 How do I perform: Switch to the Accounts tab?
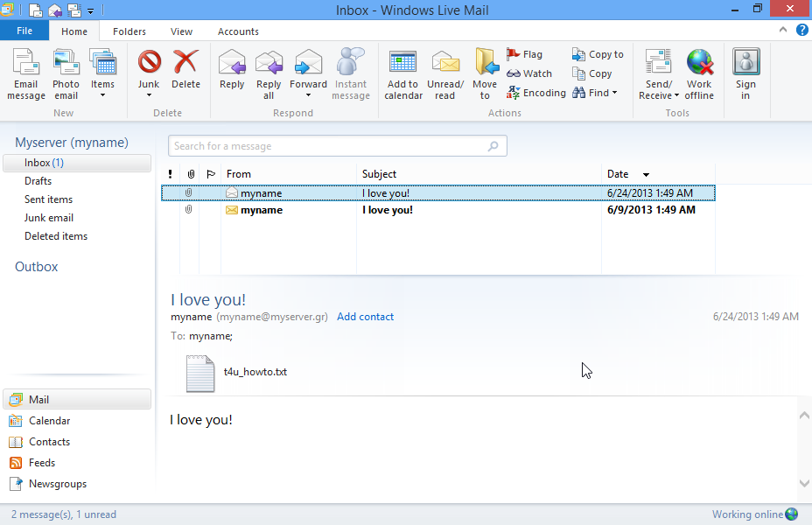238,31
